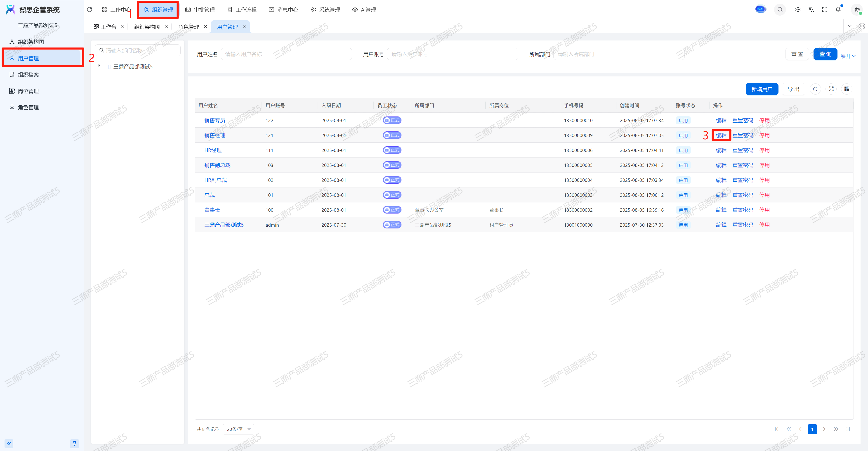Open the notification bell

(x=838, y=9)
